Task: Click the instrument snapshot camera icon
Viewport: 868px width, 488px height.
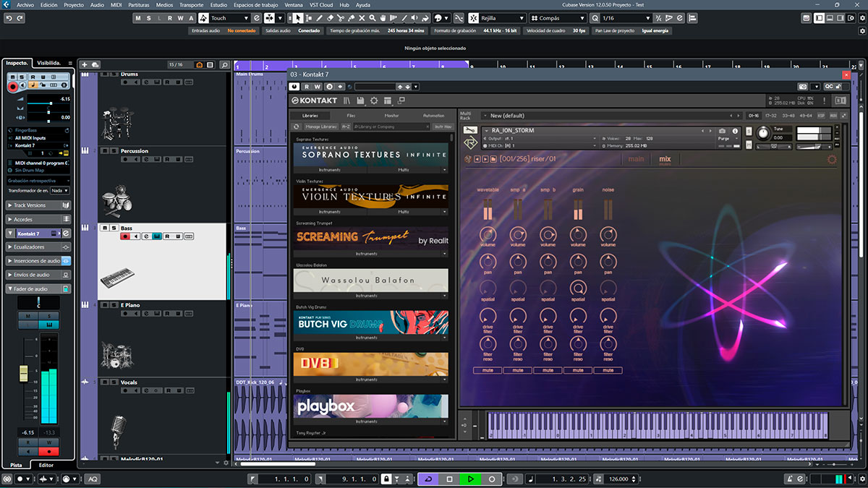Action: coord(722,131)
